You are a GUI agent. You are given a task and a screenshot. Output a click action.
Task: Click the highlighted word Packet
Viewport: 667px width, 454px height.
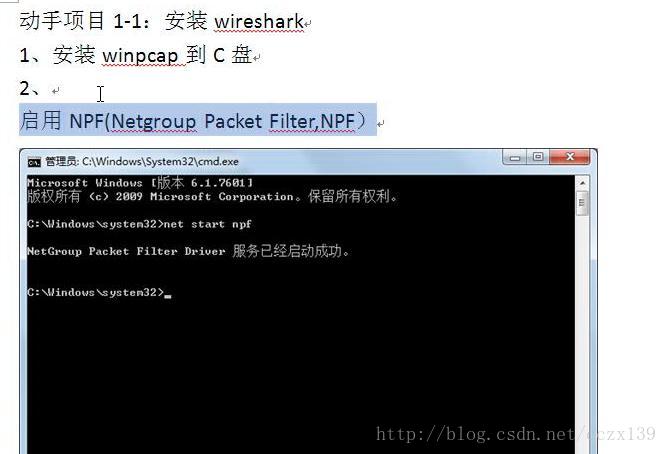233,121
